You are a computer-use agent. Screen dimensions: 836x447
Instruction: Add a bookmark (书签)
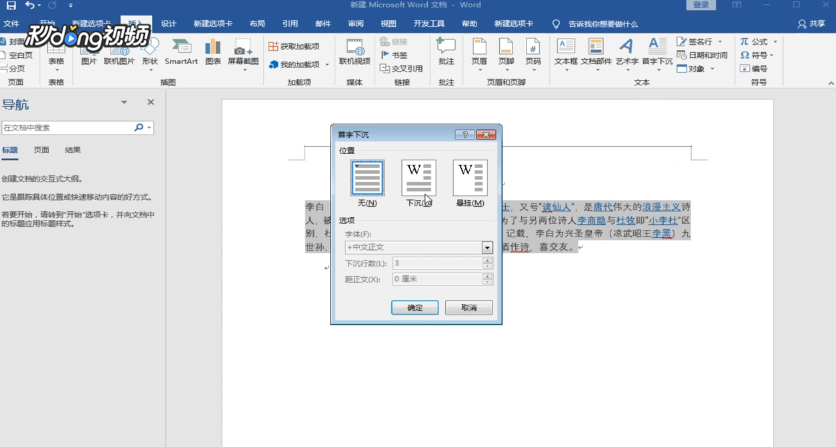point(395,55)
